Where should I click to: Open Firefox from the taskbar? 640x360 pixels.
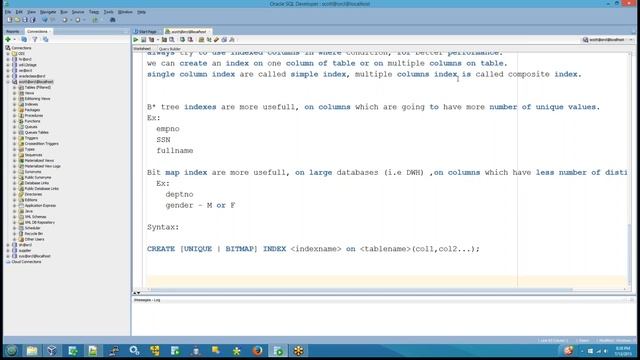pos(257,350)
